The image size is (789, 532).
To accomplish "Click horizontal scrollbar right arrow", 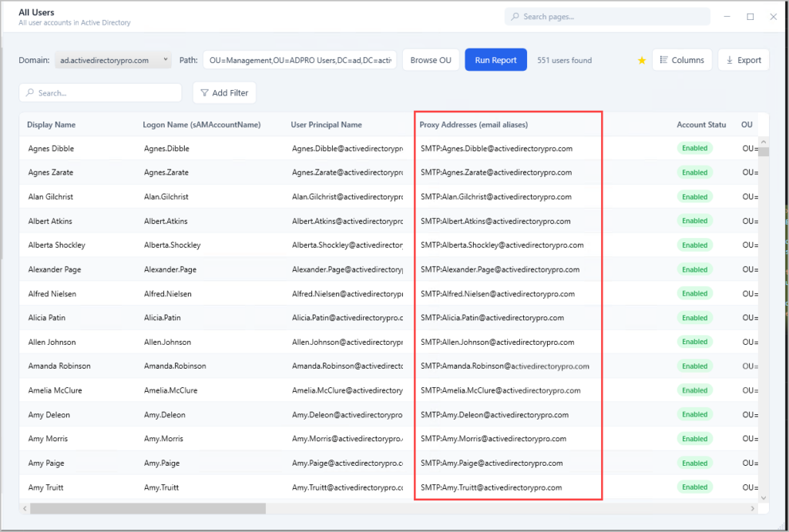I will (753, 509).
